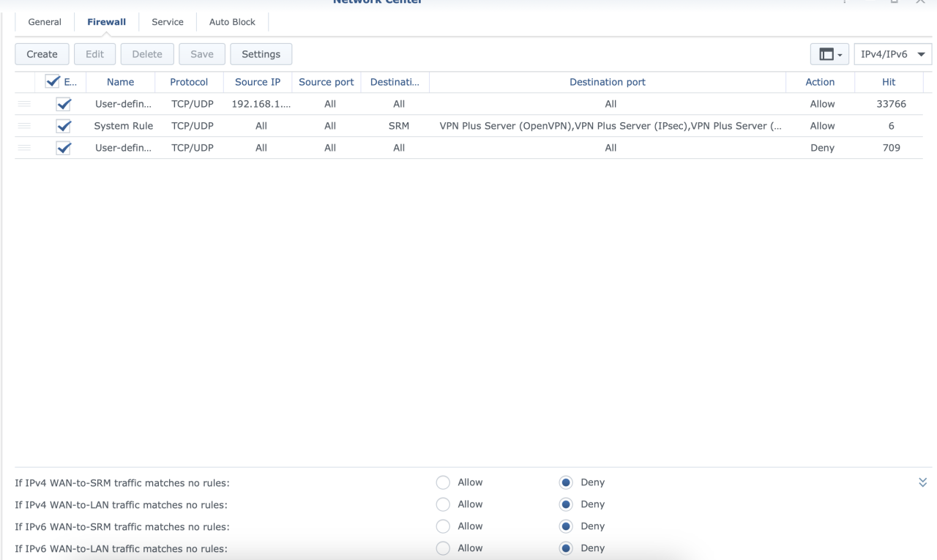
Task: Create a new firewall rule
Action: tap(41, 53)
